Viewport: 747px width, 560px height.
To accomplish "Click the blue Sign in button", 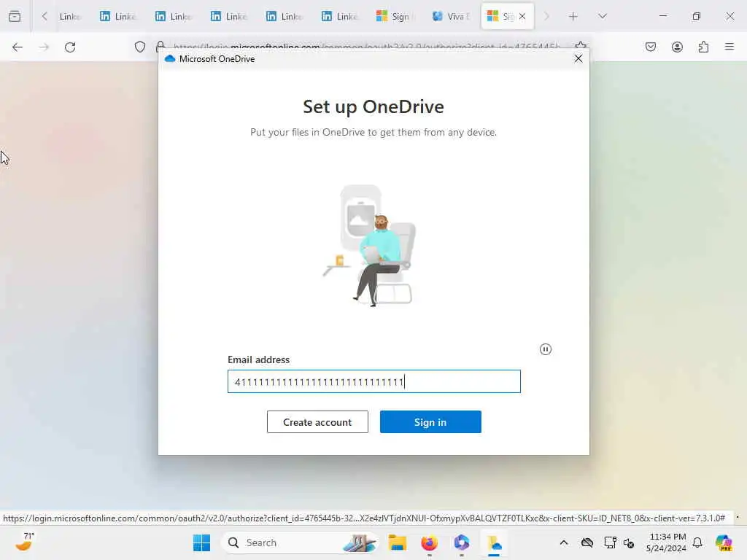I will point(430,422).
